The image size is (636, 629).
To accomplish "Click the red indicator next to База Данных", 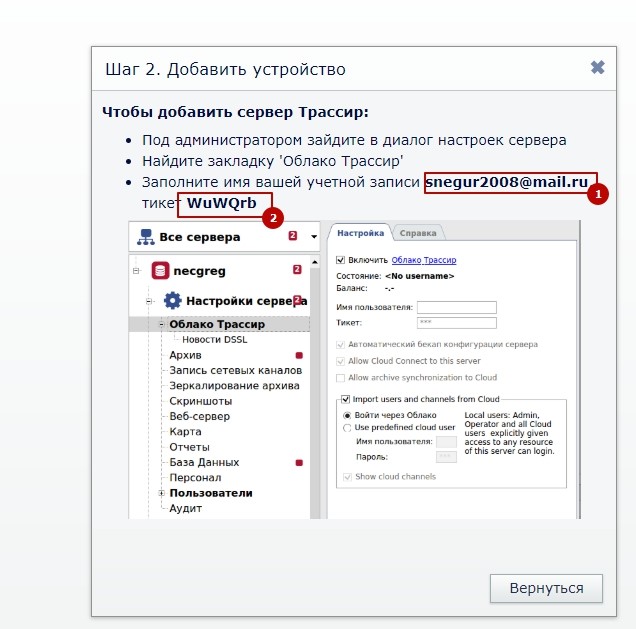I will click(299, 463).
